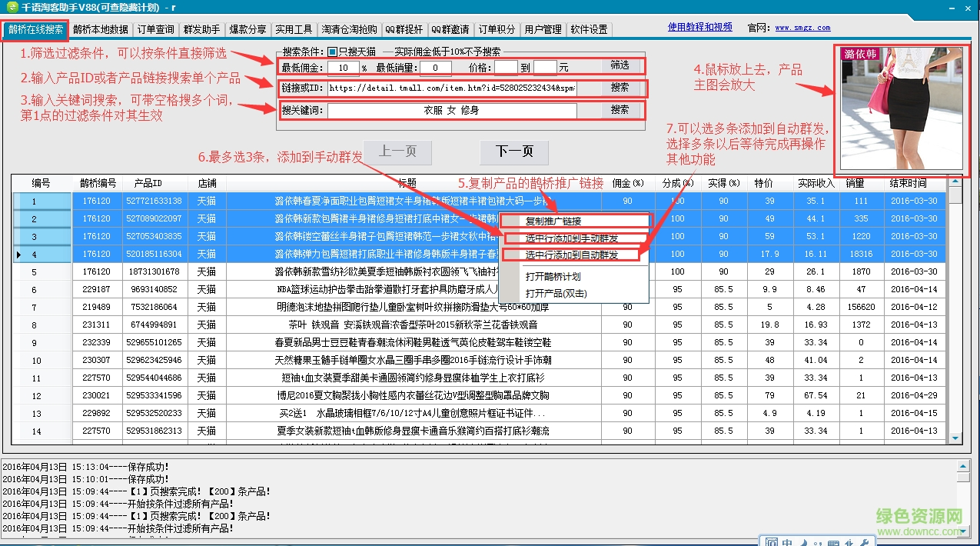
Task: Click the product table scroll up arrow
Action: click(x=955, y=182)
